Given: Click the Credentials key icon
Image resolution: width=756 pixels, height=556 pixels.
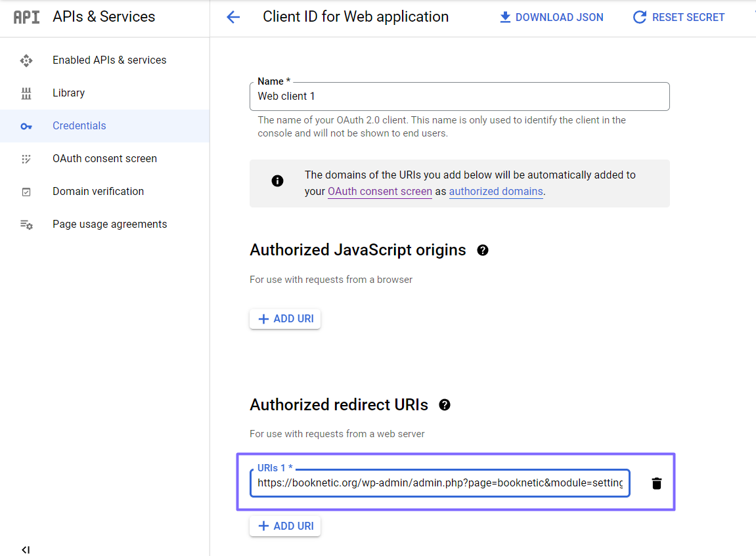Looking at the screenshot, I should [x=26, y=126].
